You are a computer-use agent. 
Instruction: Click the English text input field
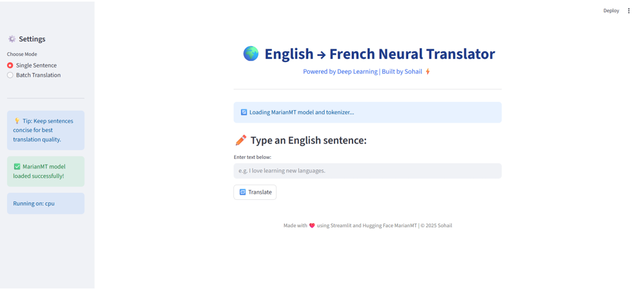pyautogui.click(x=367, y=171)
